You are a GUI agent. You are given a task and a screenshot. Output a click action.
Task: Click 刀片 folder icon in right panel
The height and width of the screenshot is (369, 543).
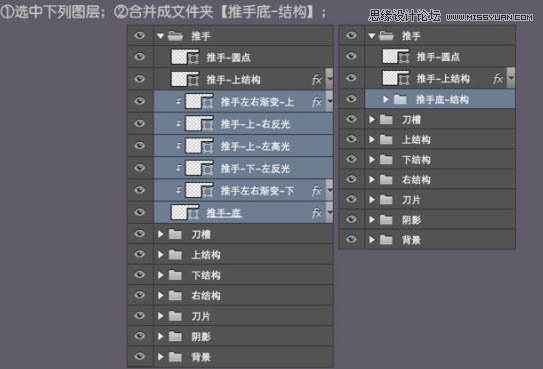[386, 200]
